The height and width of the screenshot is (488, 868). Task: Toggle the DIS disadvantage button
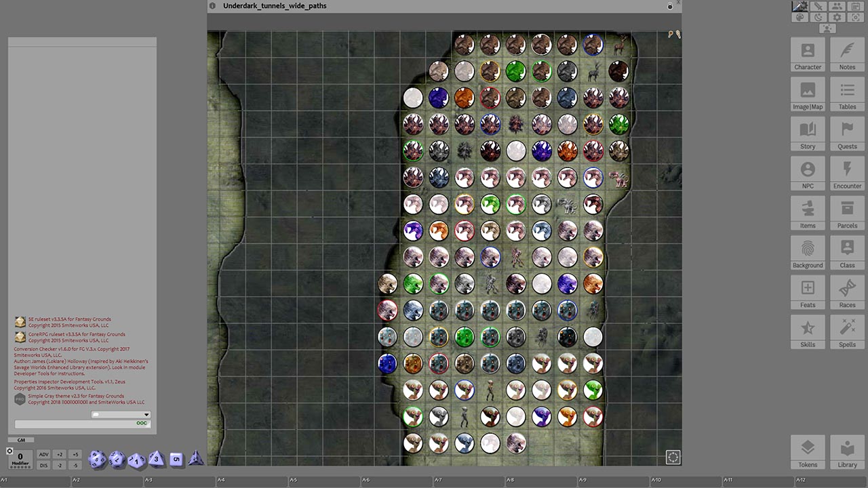pyautogui.click(x=43, y=465)
